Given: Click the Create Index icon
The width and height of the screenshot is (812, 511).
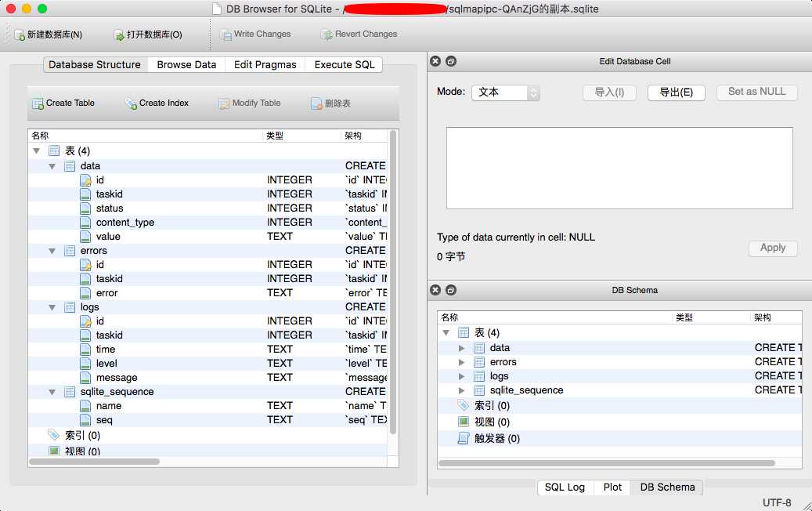Looking at the screenshot, I should click(x=131, y=103).
